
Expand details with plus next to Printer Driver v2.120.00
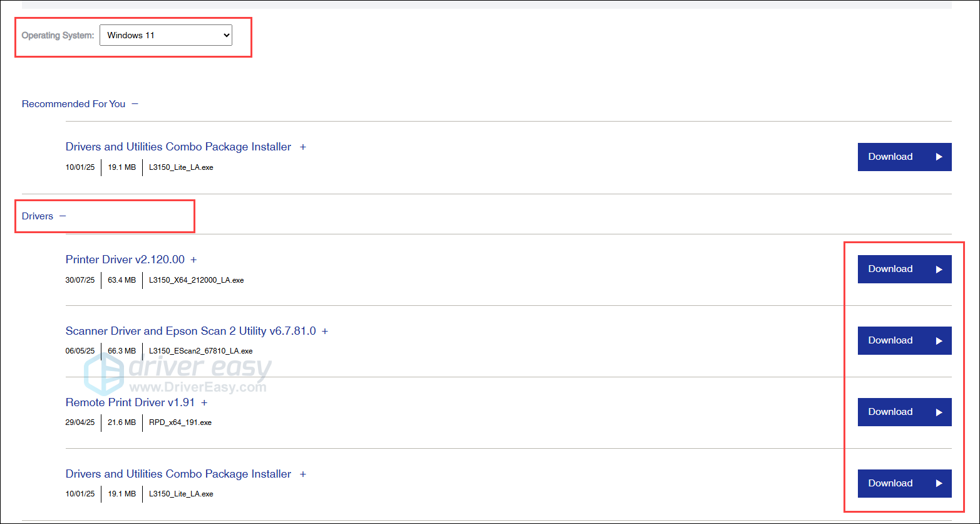[x=193, y=260]
